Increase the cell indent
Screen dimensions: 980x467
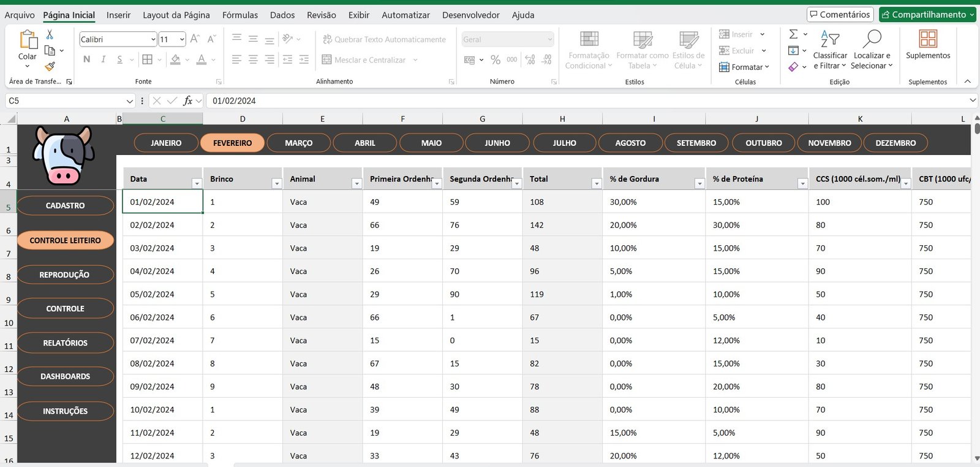[x=304, y=59]
